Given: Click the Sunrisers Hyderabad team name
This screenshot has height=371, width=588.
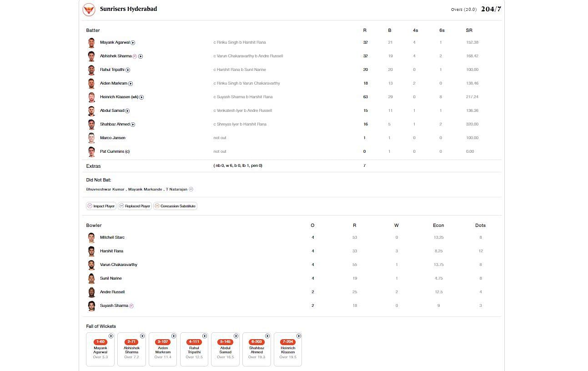Looking at the screenshot, I should (128, 9).
